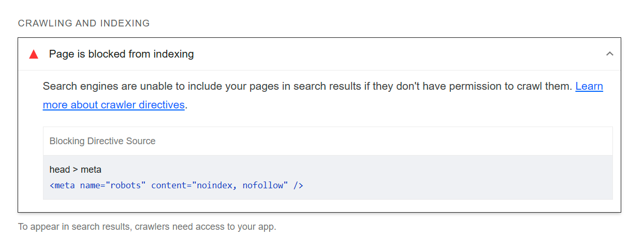Viewport: 644px width, 250px height.
Task: Click the word "indexing" in the audit title
Action: click(173, 54)
